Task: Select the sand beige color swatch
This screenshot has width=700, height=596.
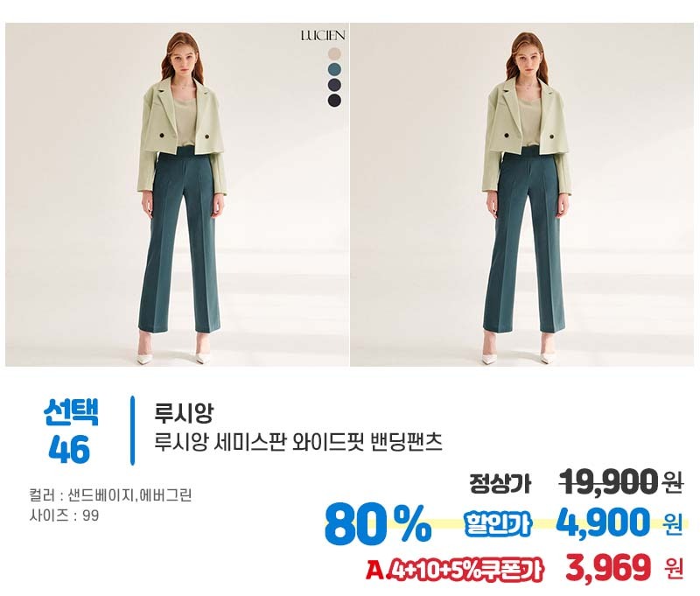Action: click(334, 54)
